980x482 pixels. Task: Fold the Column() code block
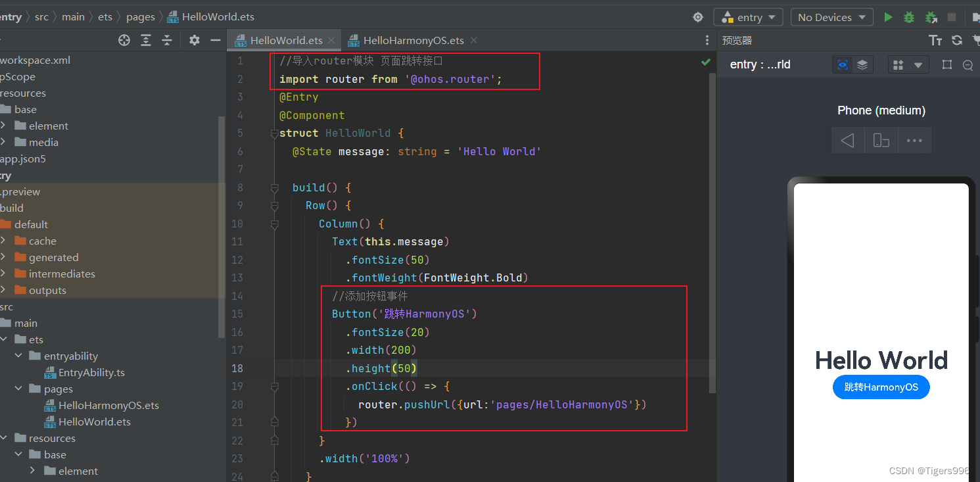tap(274, 224)
